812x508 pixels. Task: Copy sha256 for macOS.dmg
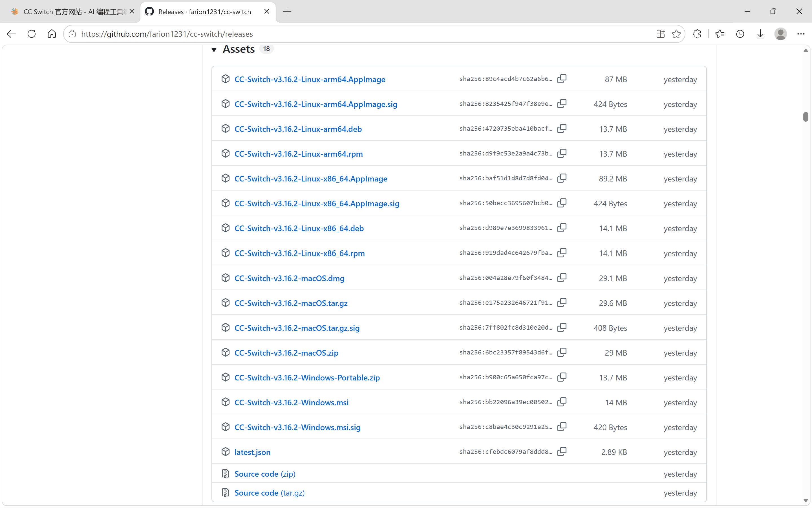click(562, 278)
